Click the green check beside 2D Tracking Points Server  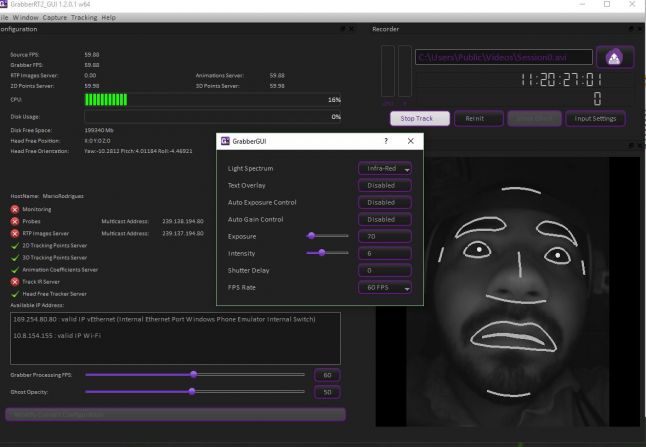point(15,246)
